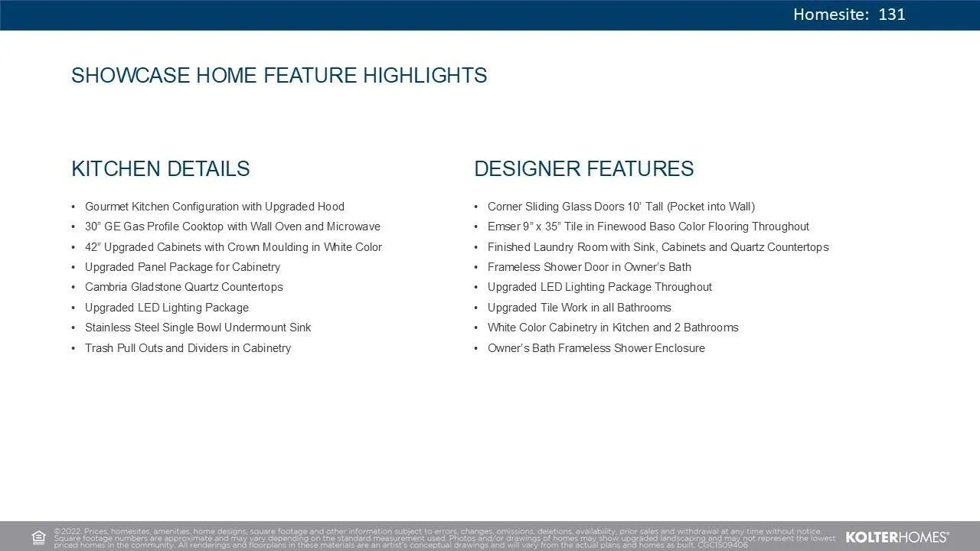Click the Finished Laundry Room bullet
The image size is (980, 551).
[658, 247]
